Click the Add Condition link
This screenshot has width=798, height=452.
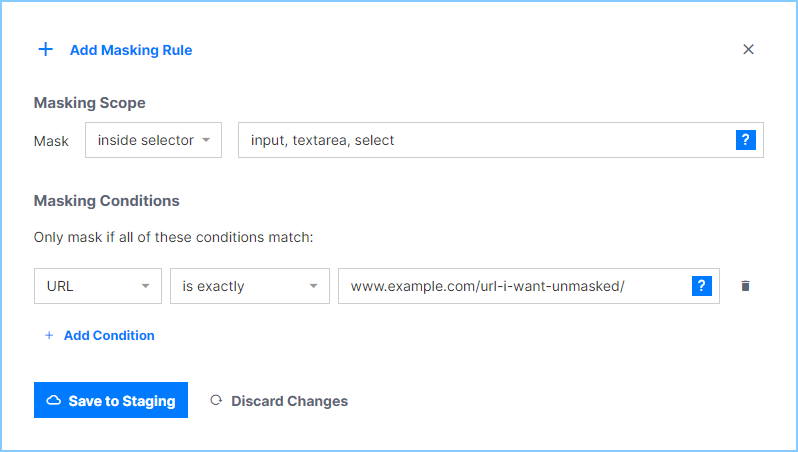click(109, 336)
